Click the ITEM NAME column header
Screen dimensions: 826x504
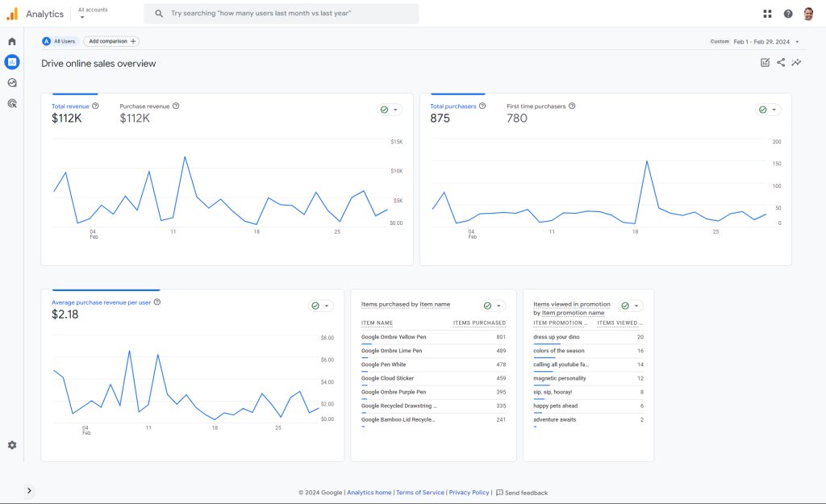[x=378, y=323]
